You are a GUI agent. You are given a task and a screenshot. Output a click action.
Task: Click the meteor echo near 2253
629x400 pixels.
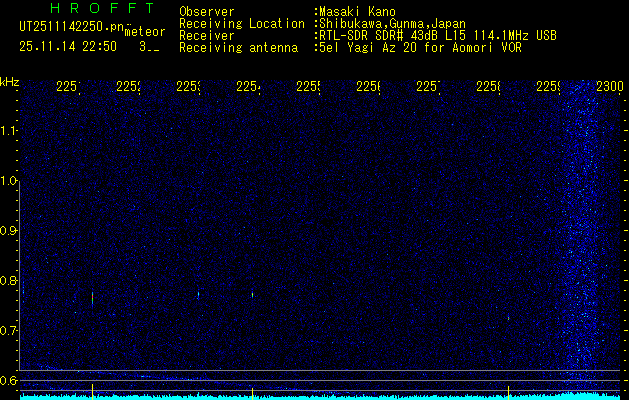click(198, 295)
